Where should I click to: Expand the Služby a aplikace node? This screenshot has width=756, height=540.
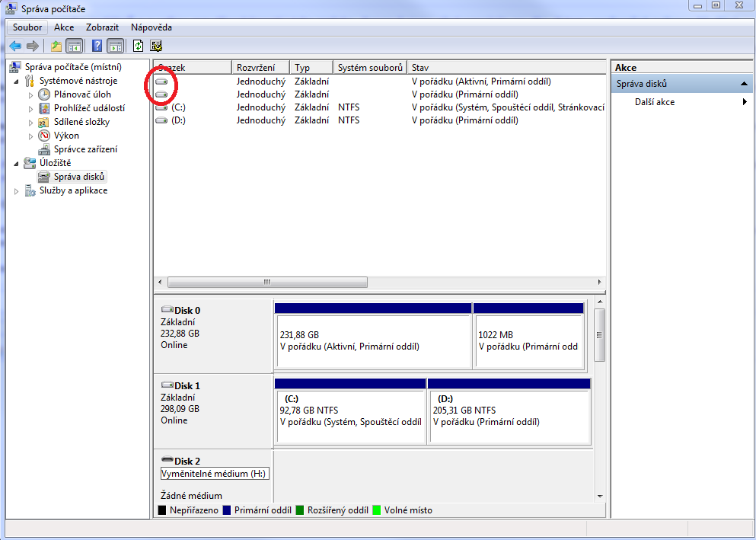tap(16, 191)
